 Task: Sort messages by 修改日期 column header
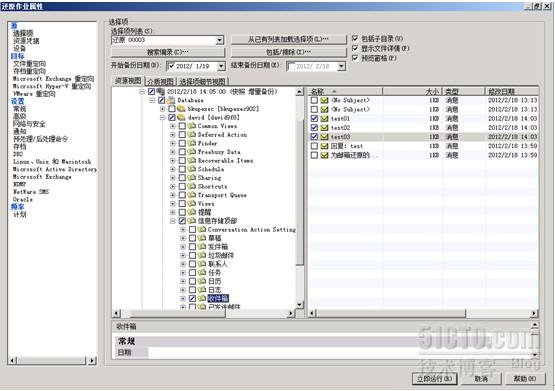[x=511, y=92]
